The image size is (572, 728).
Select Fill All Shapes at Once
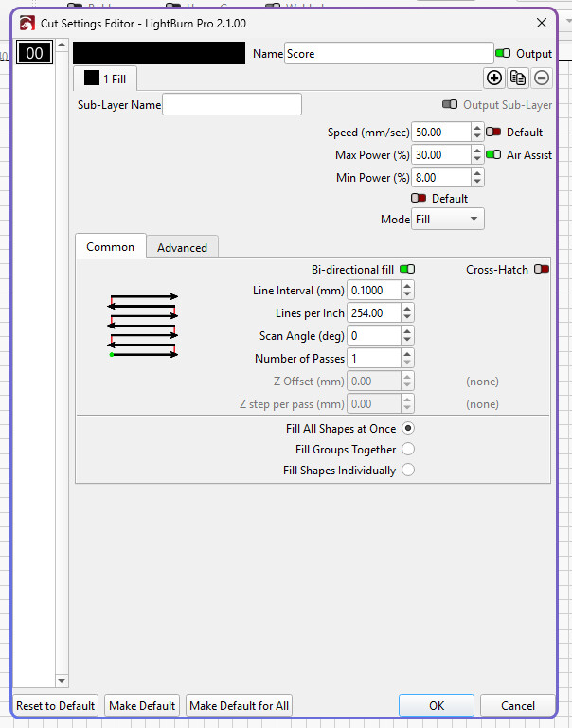[x=408, y=428]
